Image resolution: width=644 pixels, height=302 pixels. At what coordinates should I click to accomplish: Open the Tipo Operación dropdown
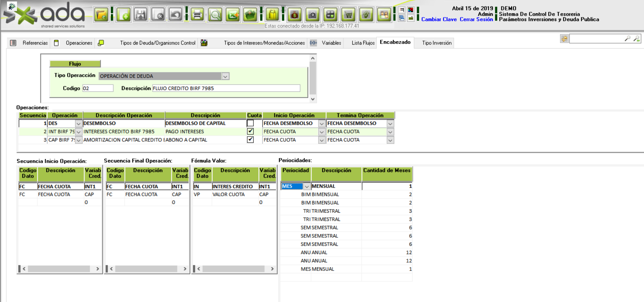(x=225, y=76)
